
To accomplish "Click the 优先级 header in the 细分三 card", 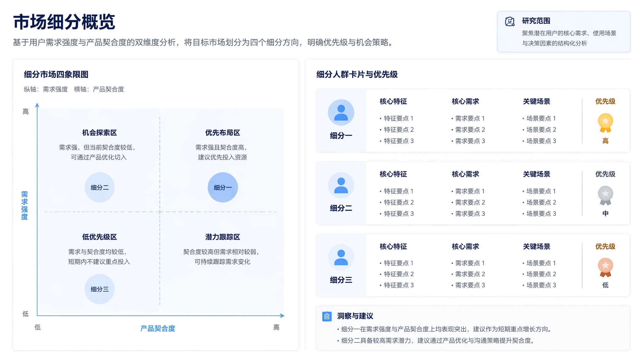I will 605,246.
